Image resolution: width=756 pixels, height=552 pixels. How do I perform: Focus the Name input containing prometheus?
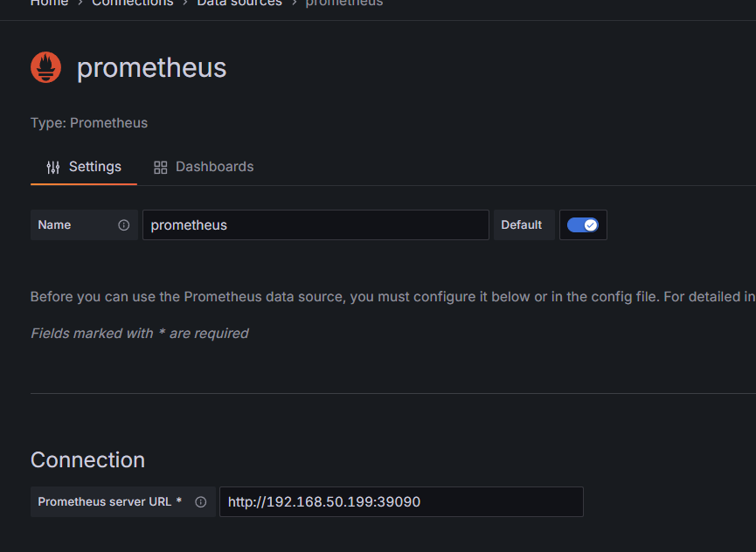coord(315,224)
